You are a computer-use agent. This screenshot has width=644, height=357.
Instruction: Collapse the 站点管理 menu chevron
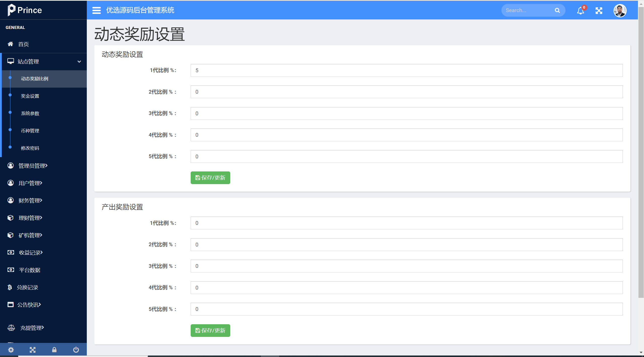point(79,62)
